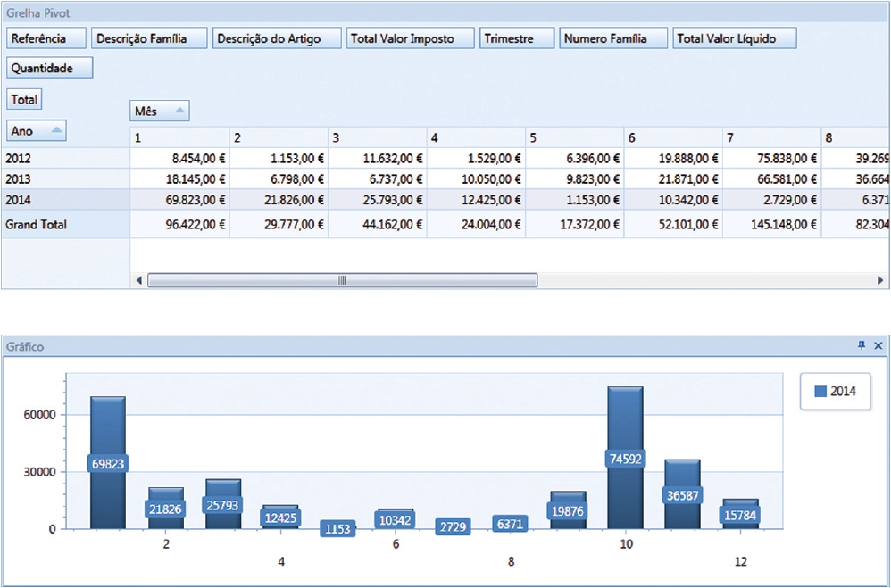Select the Referência field button
This screenshot has height=588, width=891.
pos(47,38)
